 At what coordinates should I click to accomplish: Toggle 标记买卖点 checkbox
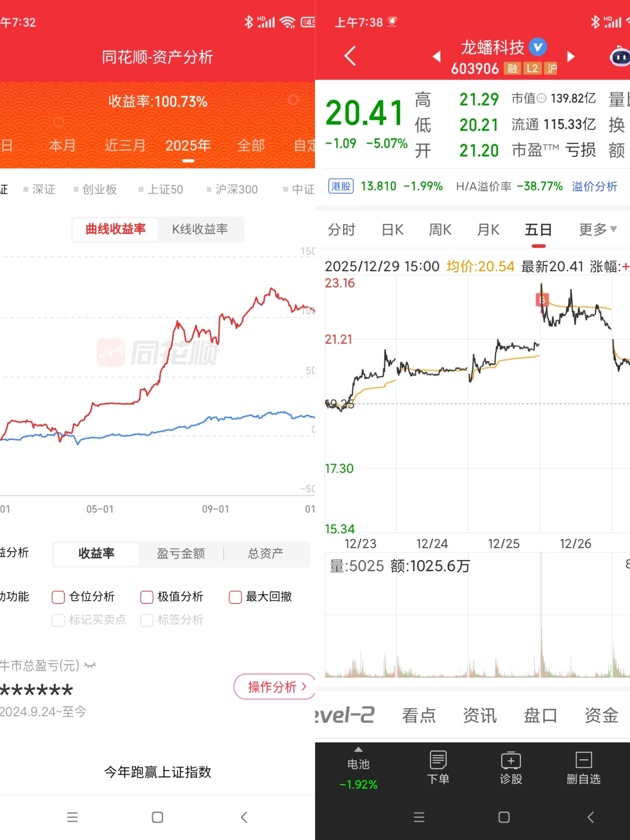click(58, 620)
